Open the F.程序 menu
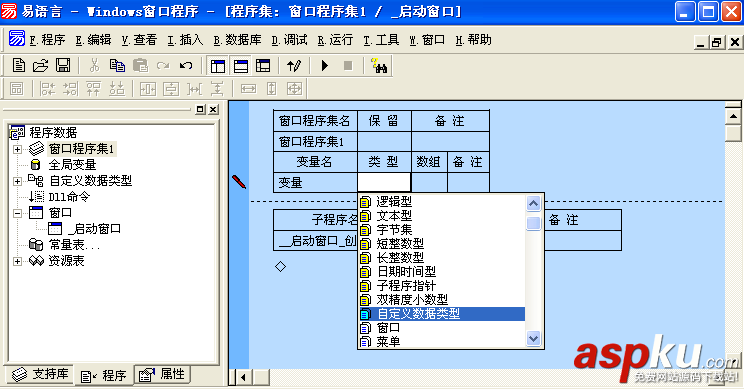The width and height of the screenshot is (744, 389). click(47, 40)
